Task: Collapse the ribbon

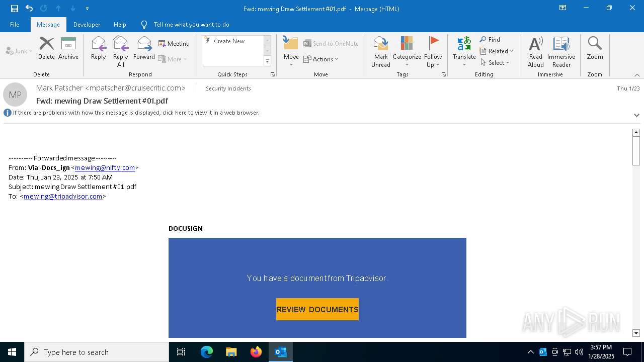Action: 637,75
